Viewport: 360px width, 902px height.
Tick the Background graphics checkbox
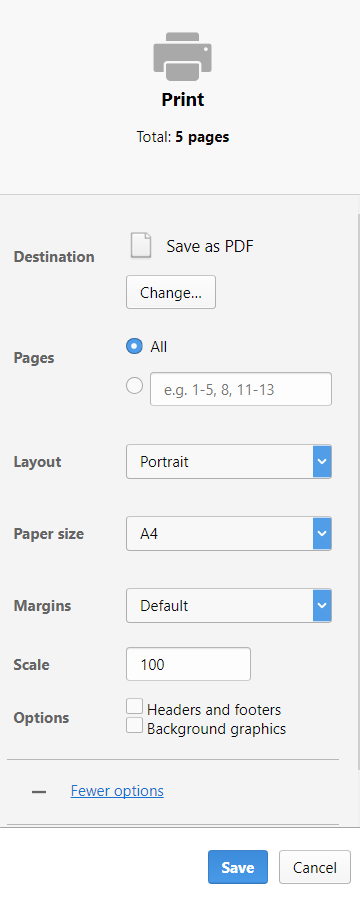135,725
